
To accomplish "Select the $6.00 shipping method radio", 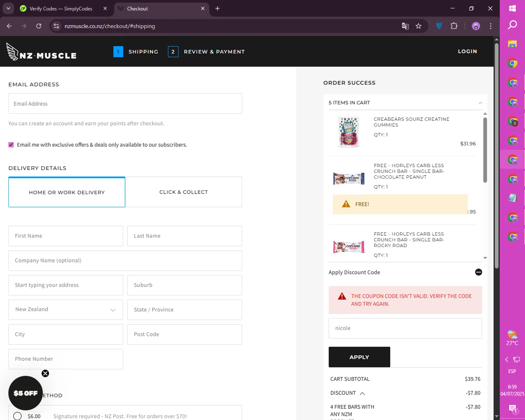I will [17, 416].
